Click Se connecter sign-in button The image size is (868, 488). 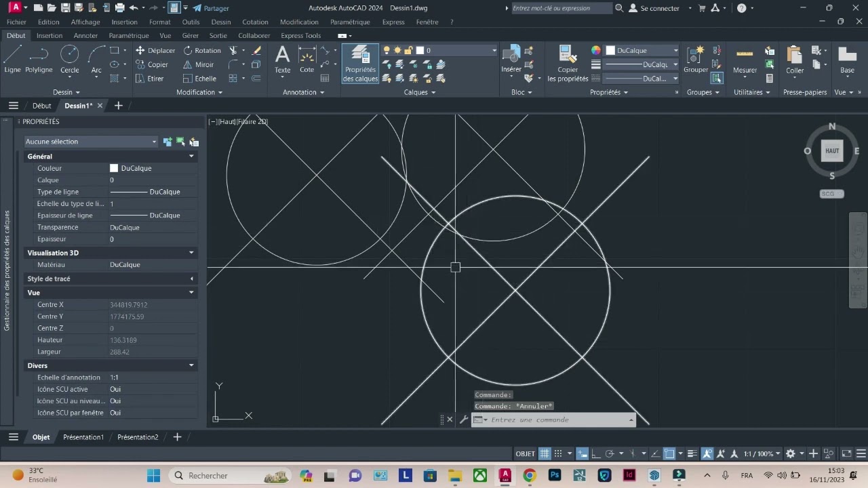point(654,8)
